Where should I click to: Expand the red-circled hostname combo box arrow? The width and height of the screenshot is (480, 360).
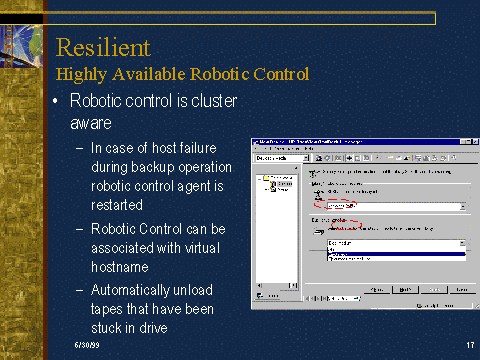coord(463,206)
